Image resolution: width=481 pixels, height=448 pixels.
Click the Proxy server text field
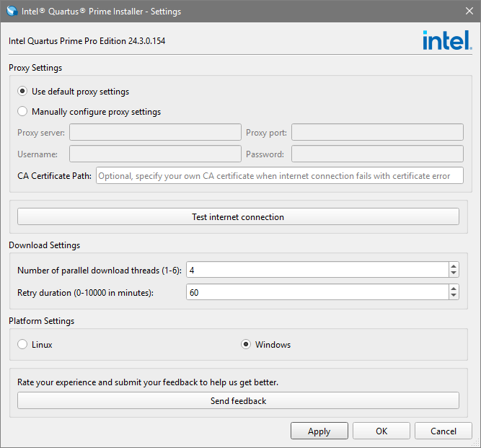155,133
